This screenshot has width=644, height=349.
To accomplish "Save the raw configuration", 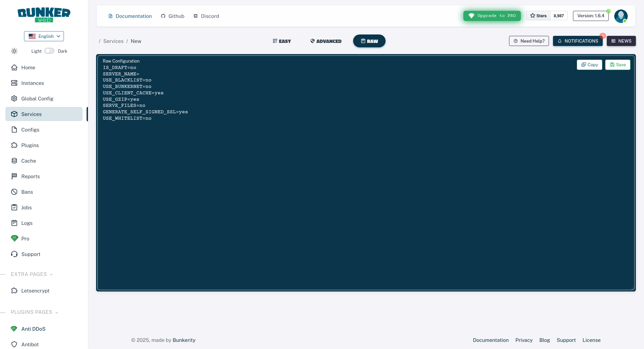I will point(618,65).
